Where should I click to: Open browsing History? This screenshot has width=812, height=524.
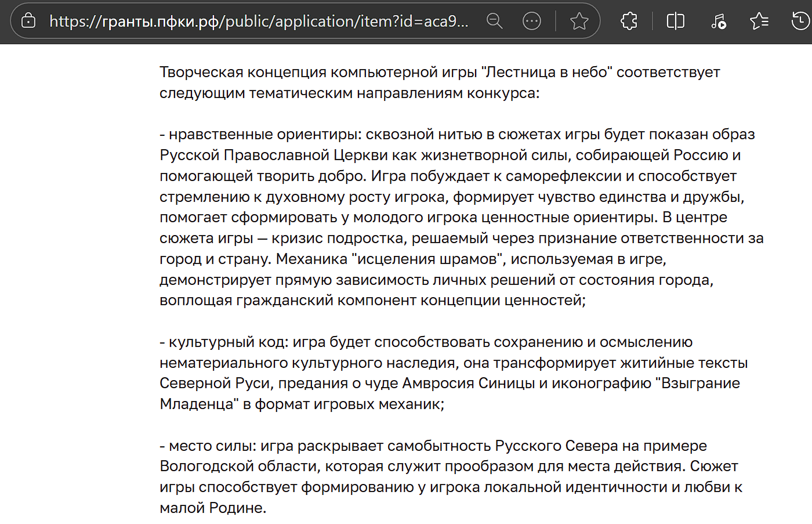pyautogui.click(x=800, y=21)
